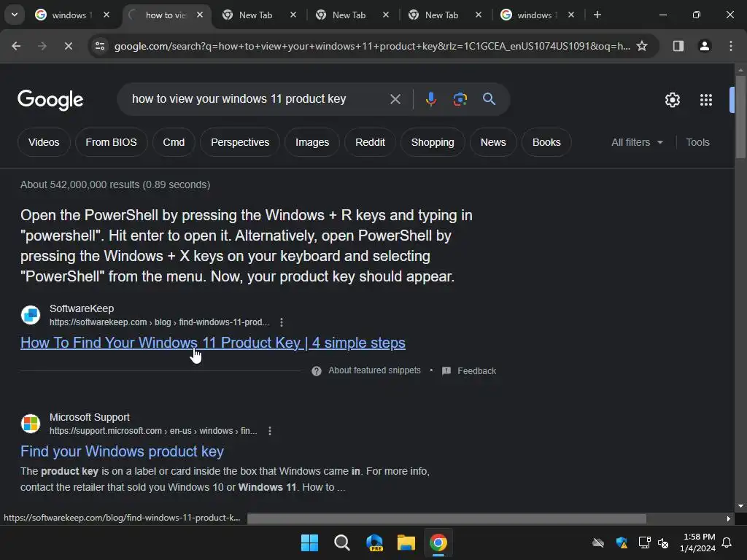The height and width of the screenshot is (560, 747).
Task: Search by image with Google Lens icon
Action: click(x=460, y=99)
